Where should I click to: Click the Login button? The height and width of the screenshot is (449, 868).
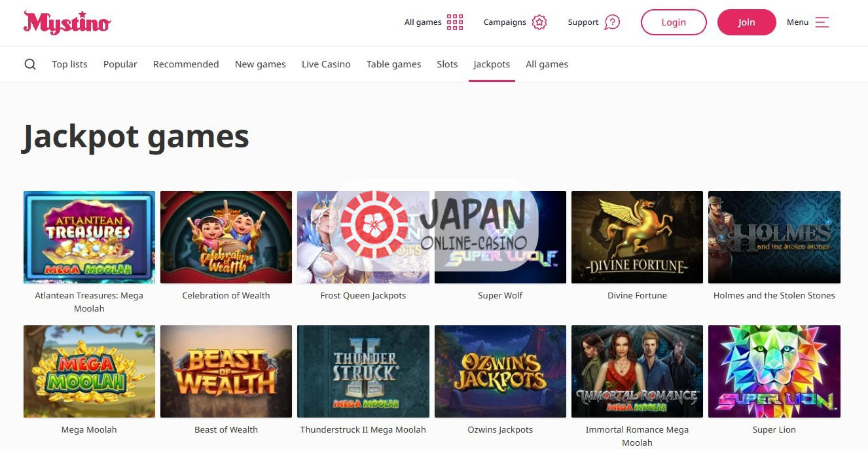674,22
